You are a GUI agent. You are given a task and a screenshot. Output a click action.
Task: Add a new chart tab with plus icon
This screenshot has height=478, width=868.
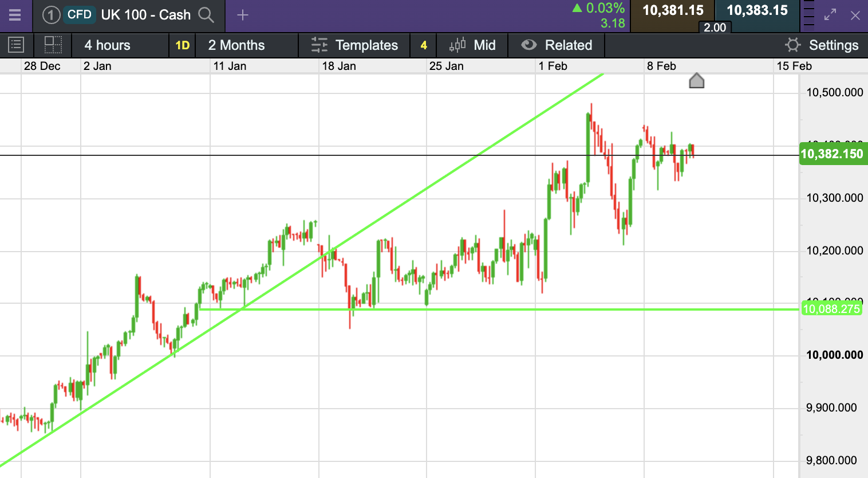243,15
